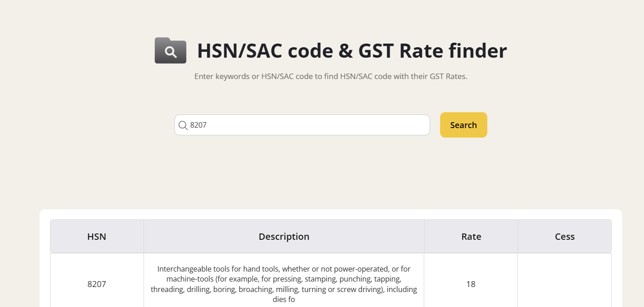Select the Cess column header

click(x=565, y=237)
